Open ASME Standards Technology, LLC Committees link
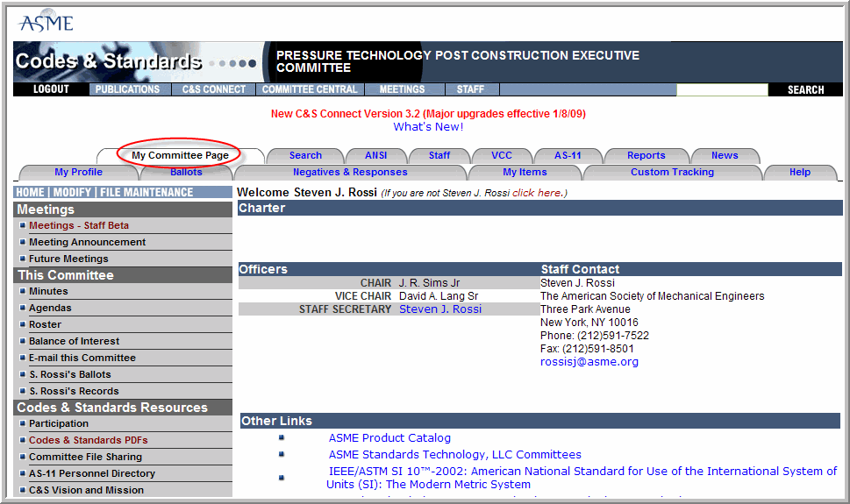The width and height of the screenshot is (850, 504). 454,455
